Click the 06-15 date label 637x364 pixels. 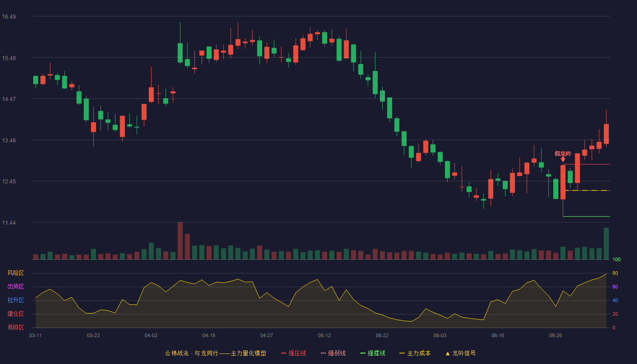[x=498, y=335]
